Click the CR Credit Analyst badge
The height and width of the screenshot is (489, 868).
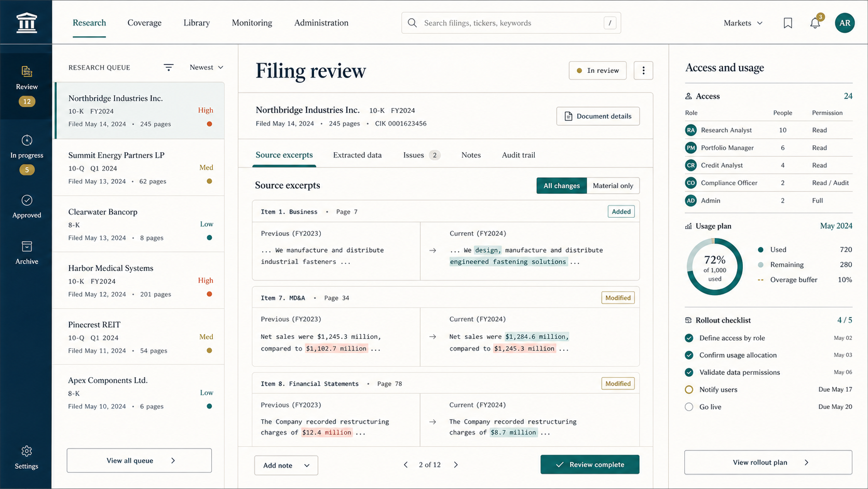[690, 165]
